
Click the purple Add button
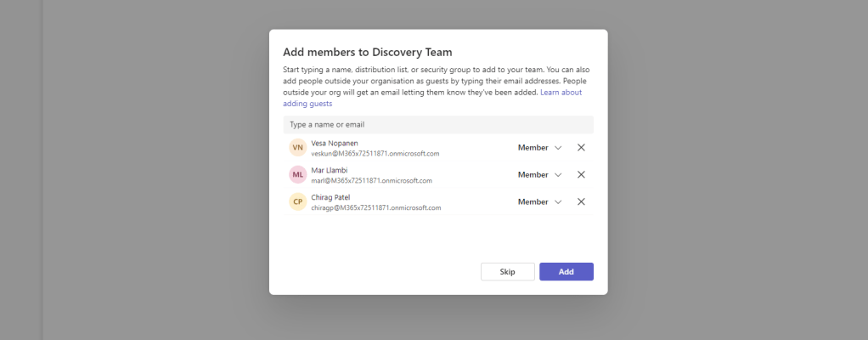[x=566, y=272]
